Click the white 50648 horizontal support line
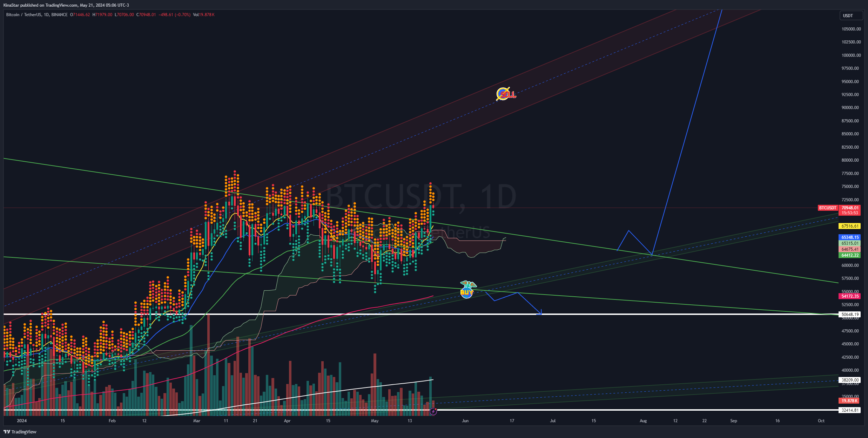The image size is (868, 438). [421, 314]
